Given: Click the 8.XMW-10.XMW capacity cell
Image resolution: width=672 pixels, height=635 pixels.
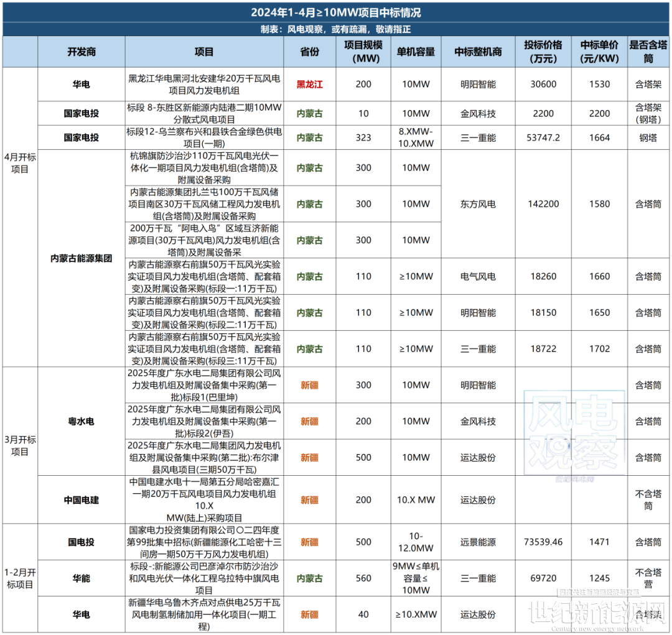Looking at the screenshot, I should pos(416,137).
